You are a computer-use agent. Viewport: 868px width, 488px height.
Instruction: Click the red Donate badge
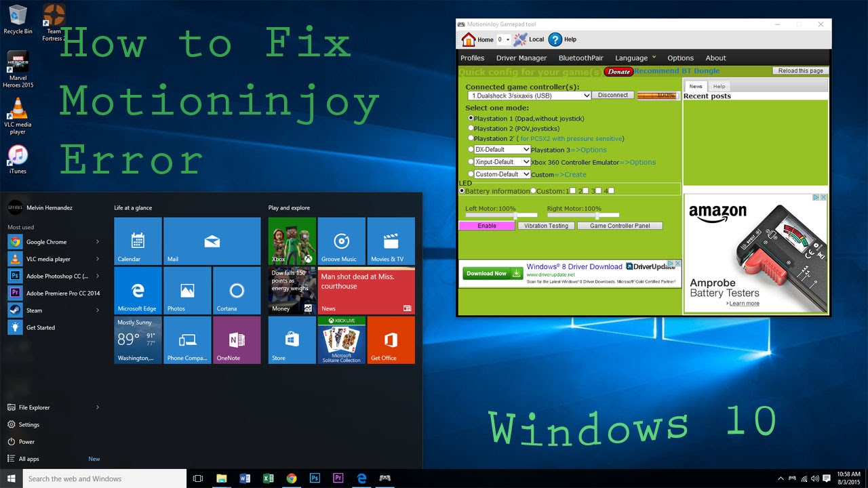point(618,71)
